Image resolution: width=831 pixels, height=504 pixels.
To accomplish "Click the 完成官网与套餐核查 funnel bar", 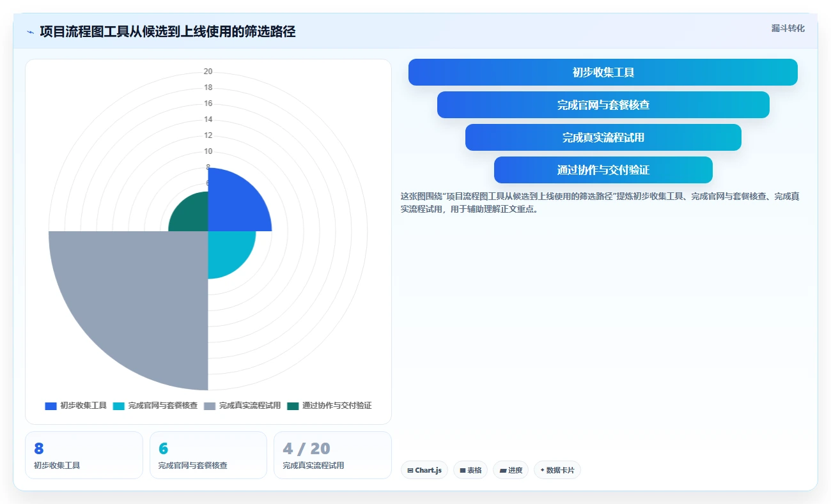I will (x=603, y=105).
